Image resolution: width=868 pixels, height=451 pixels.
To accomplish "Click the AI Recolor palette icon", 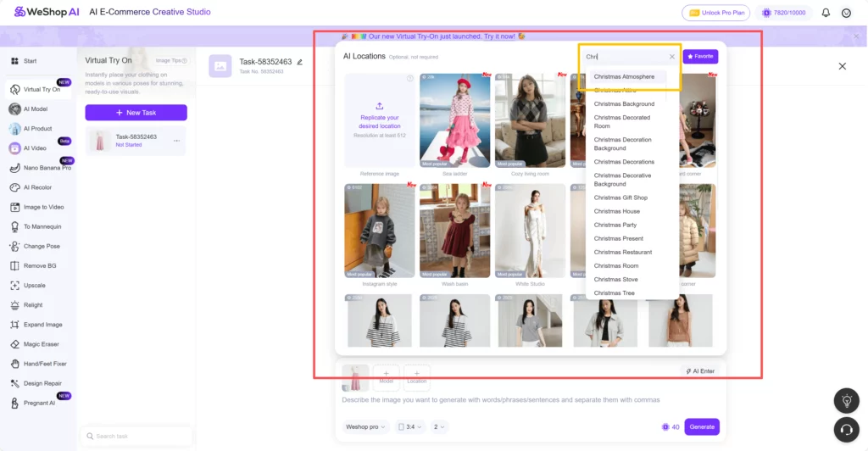I will coord(15,187).
